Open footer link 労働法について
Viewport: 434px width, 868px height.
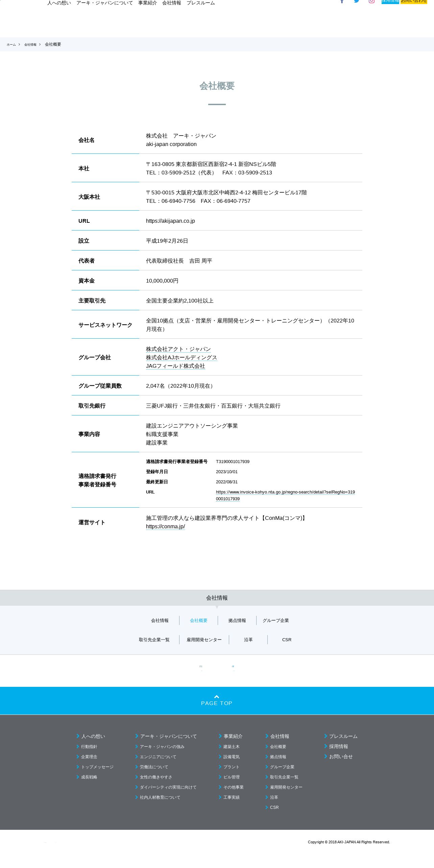click(x=154, y=767)
